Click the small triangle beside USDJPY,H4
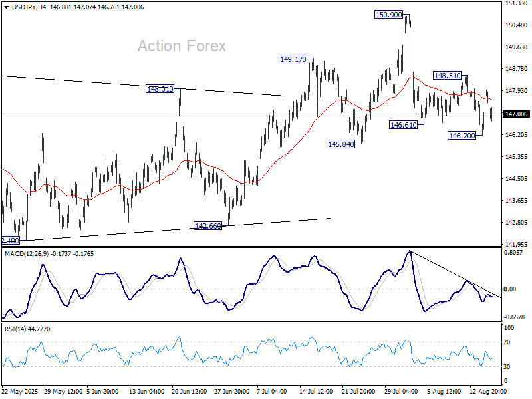 [x=5, y=6]
